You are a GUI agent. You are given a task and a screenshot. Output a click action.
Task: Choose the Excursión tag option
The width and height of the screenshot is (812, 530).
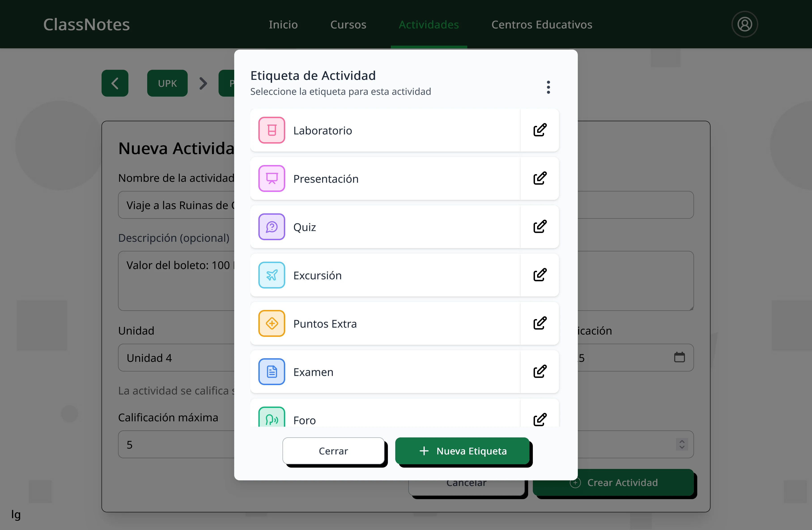coord(385,275)
